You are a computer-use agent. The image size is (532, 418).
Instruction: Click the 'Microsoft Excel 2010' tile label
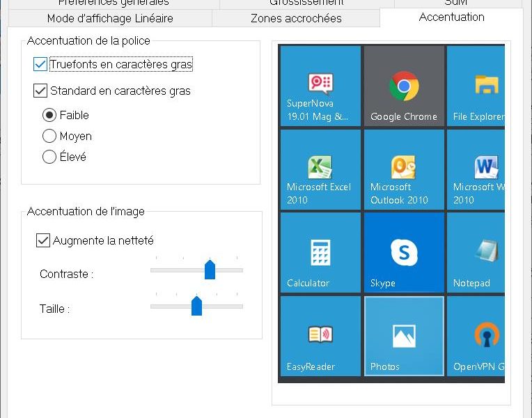319,193
